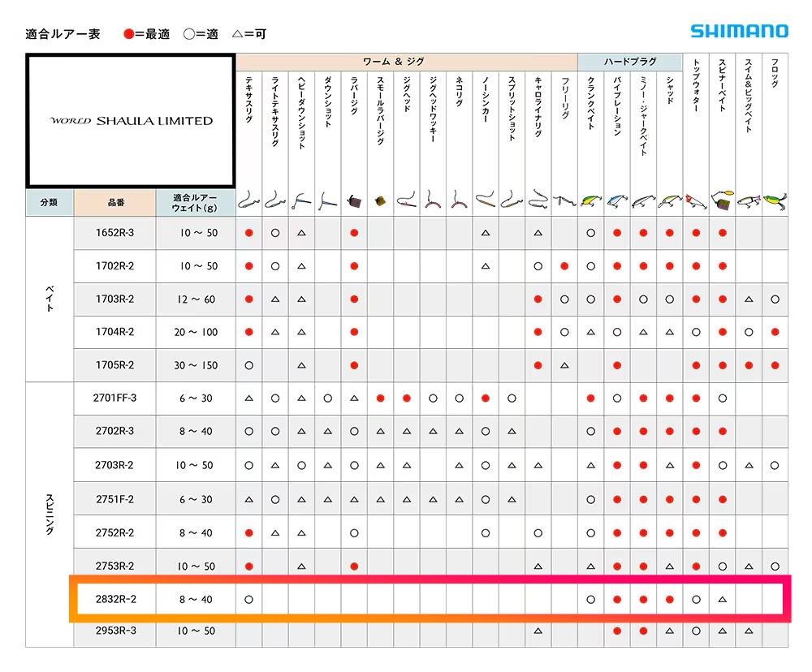Click the フロッグ lure illustration
Viewport: 812px width, 672px height.
pyautogui.click(x=775, y=200)
